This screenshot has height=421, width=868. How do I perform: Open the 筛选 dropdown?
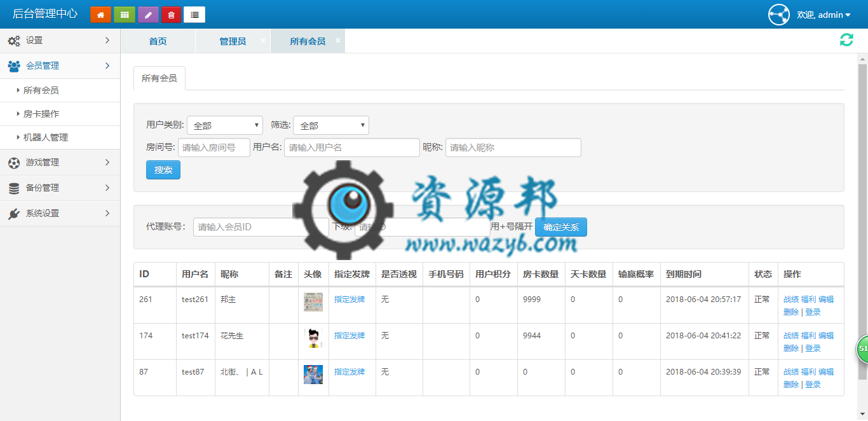(x=331, y=125)
